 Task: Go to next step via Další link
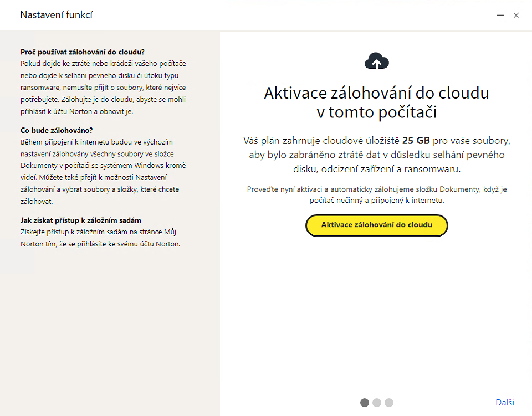(505, 403)
